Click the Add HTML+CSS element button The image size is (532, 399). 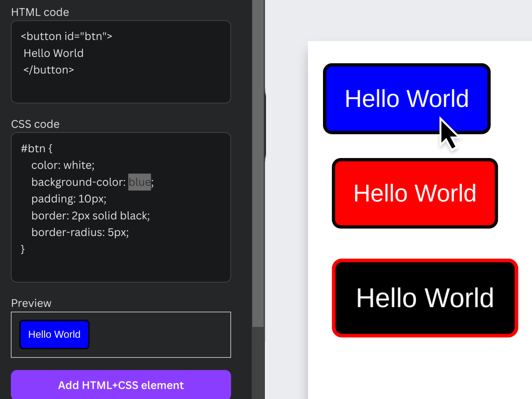[121, 385]
